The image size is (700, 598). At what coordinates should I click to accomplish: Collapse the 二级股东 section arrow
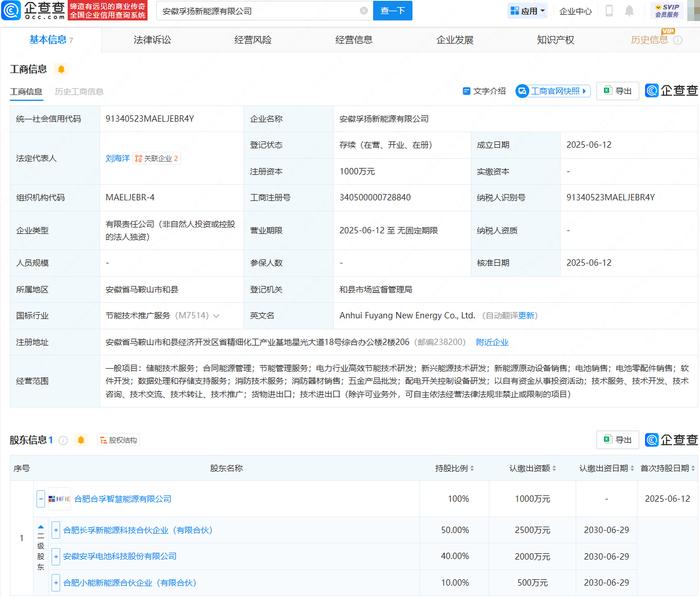pos(41,527)
